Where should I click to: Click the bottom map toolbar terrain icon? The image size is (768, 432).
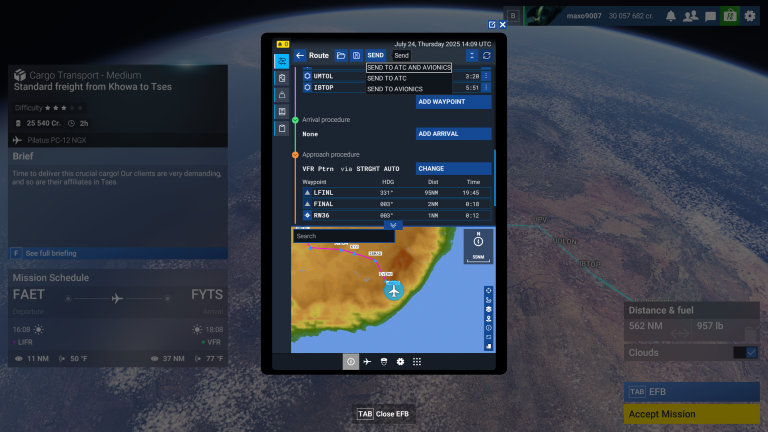(488, 346)
